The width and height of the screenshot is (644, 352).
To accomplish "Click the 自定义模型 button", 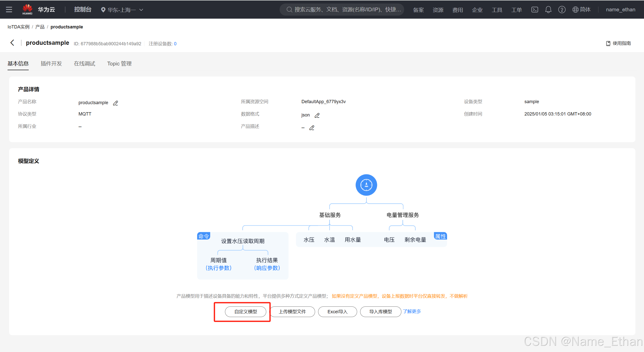I will coord(245,311).
